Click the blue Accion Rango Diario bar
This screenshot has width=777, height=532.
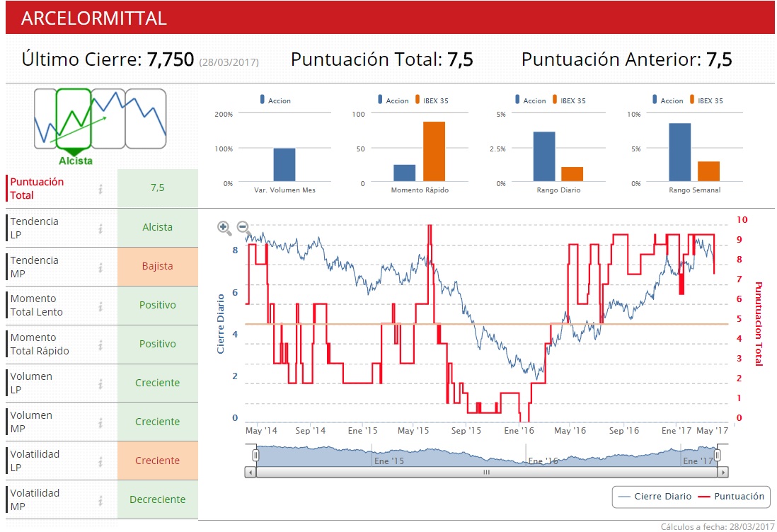(544, 156)
